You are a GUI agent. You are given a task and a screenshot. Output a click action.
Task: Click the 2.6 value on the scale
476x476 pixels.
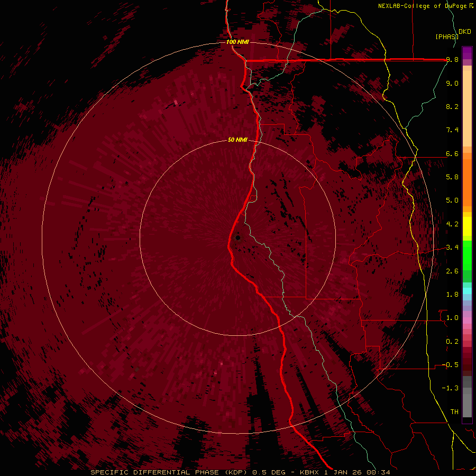(x=452, y=271)
